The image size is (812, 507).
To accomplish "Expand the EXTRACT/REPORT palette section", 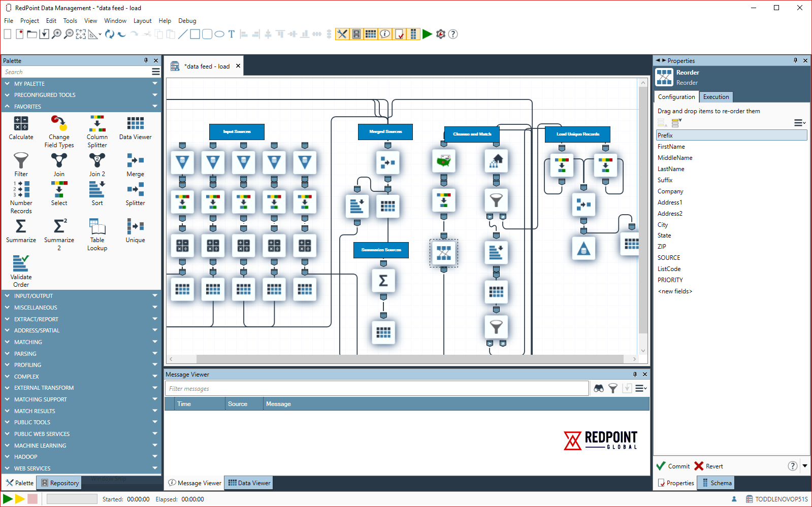I will 81,319.
